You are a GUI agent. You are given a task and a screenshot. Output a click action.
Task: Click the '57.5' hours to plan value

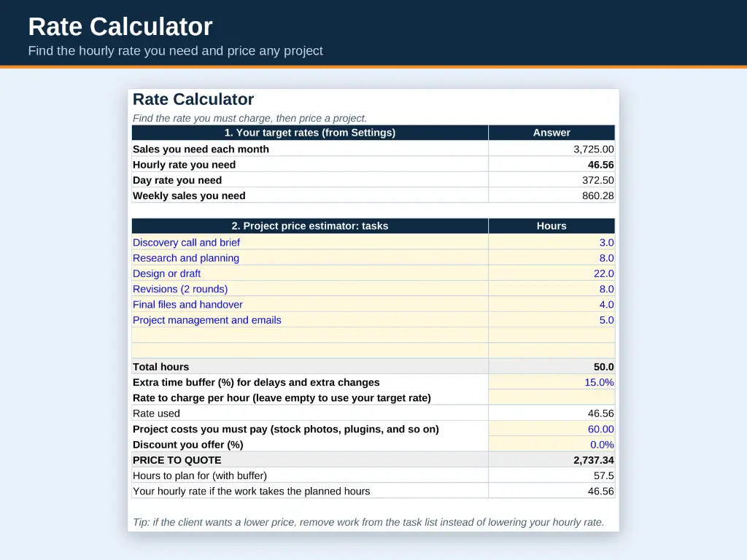[603, 475]
